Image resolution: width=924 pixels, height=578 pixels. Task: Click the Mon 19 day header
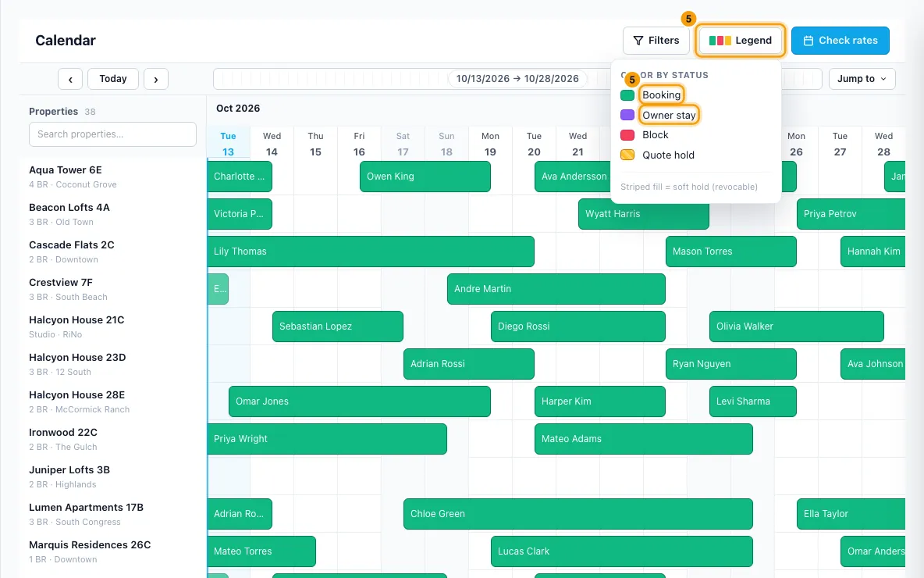490,144
